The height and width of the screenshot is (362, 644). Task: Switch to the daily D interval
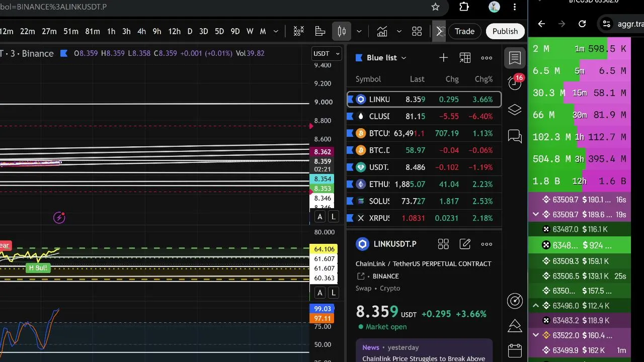190,31
